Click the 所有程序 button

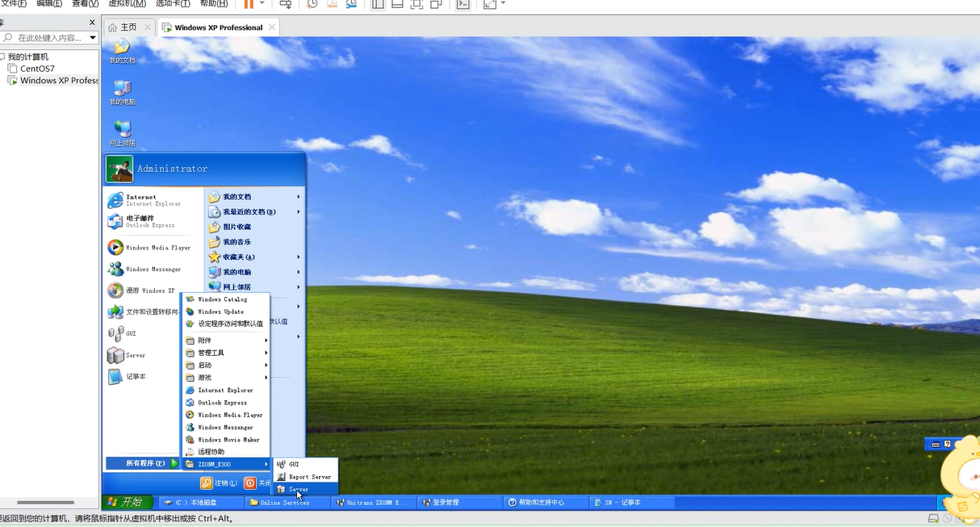pos(142,463)
